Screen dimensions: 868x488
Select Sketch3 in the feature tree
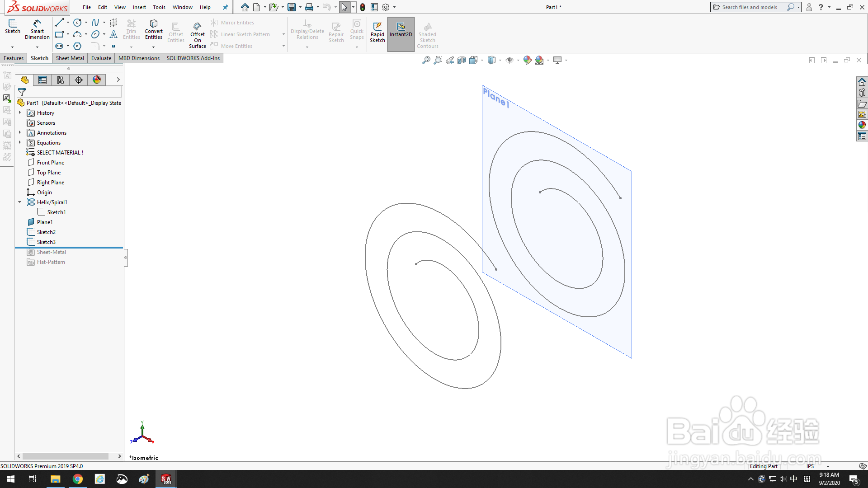tap(46, 242)
